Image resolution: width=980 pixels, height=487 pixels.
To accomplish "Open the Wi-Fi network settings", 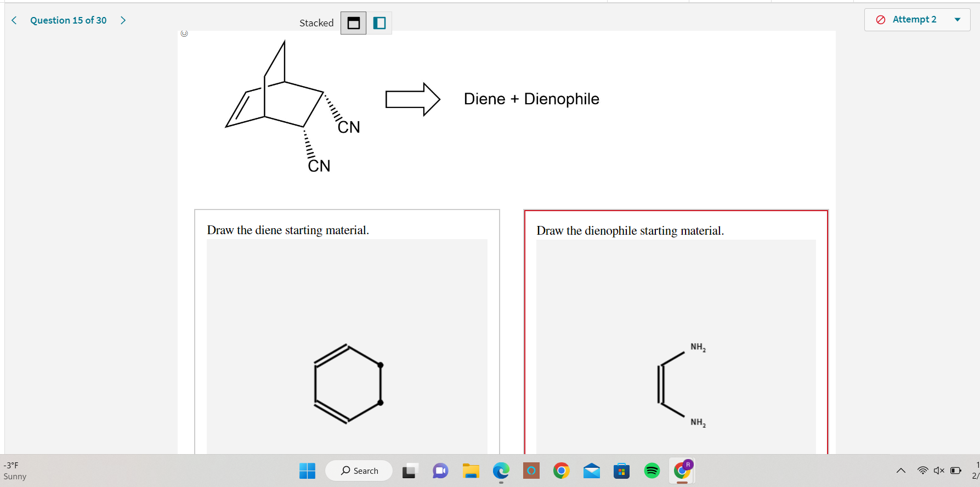I will pyautogui.click(x=923, y=471).
